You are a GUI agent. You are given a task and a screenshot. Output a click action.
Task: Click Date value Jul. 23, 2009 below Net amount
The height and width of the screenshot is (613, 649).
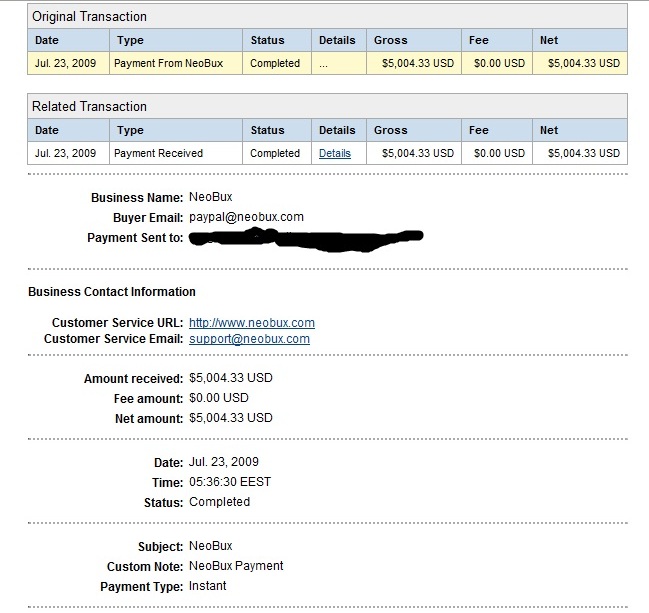(224, 462)
